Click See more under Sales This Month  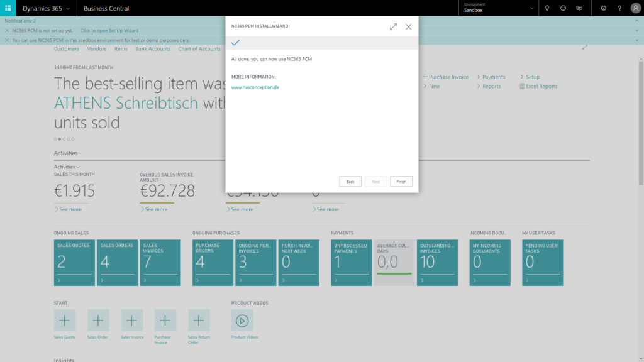coord(68,209)
